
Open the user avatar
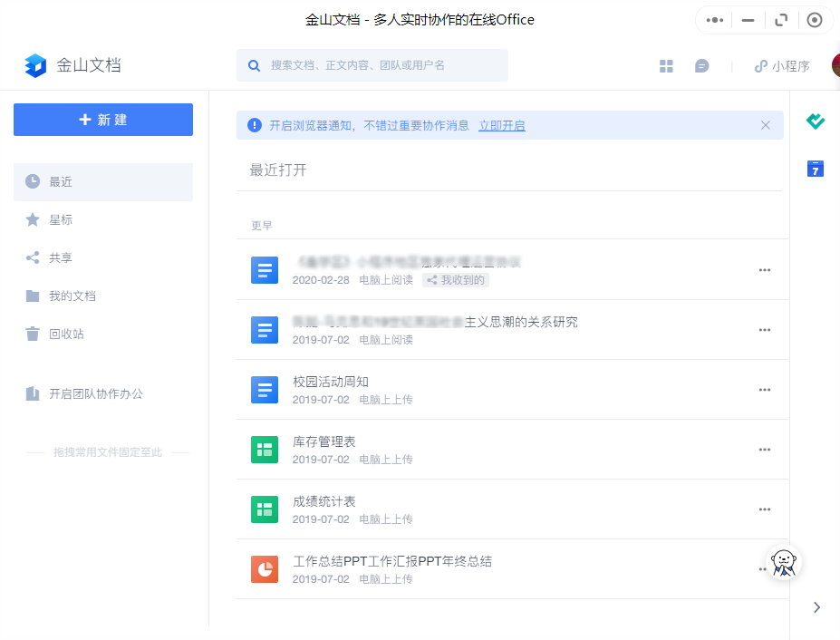pos(835,66)
